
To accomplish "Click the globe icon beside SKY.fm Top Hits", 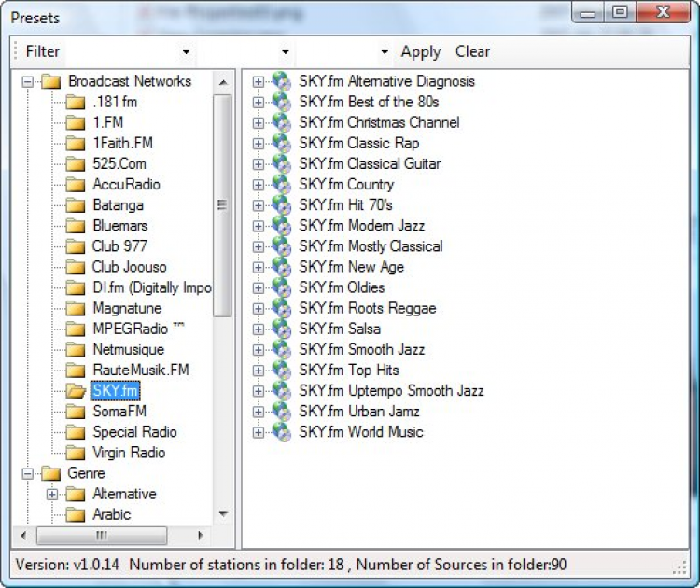I will (x=282, y=371).
